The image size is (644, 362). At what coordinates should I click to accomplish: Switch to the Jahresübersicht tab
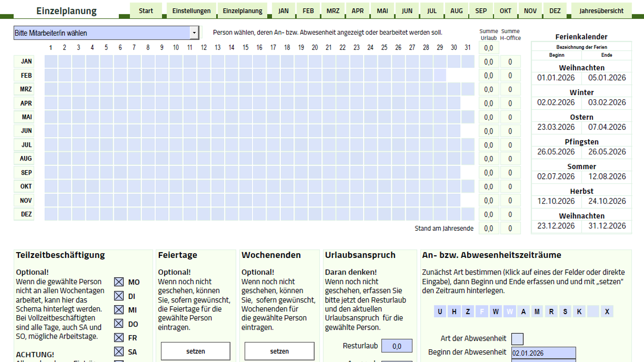(x=601, y=11)
